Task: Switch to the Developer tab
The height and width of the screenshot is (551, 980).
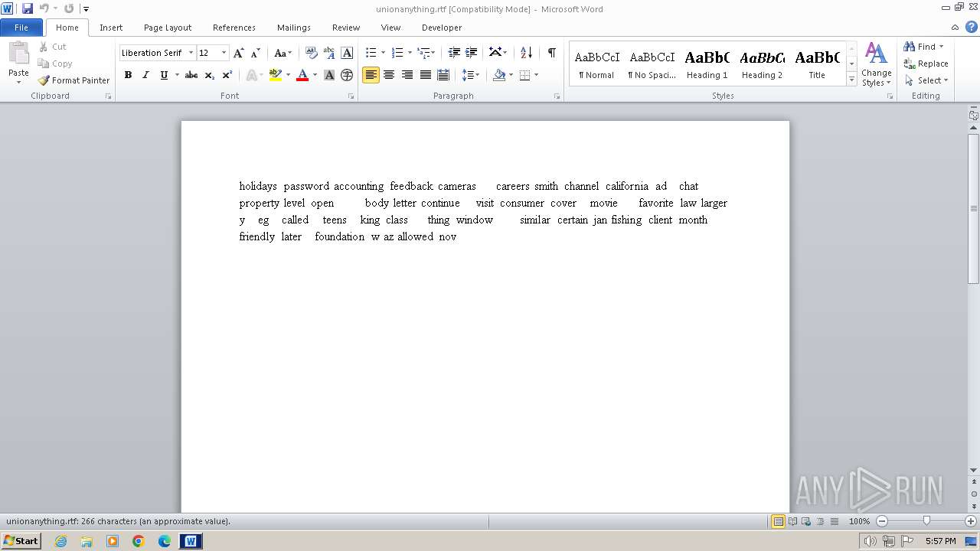Action: pos(442,28)
